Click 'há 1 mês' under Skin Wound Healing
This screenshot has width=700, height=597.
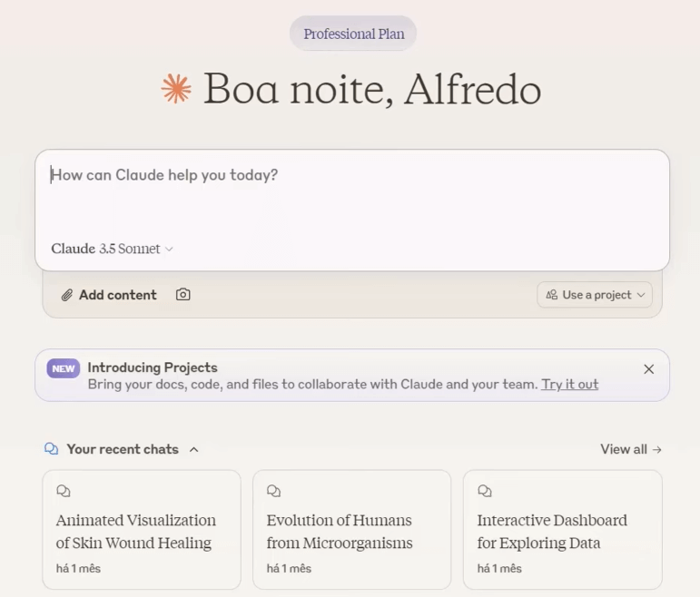pyautogui.click(x=78, y=569)
